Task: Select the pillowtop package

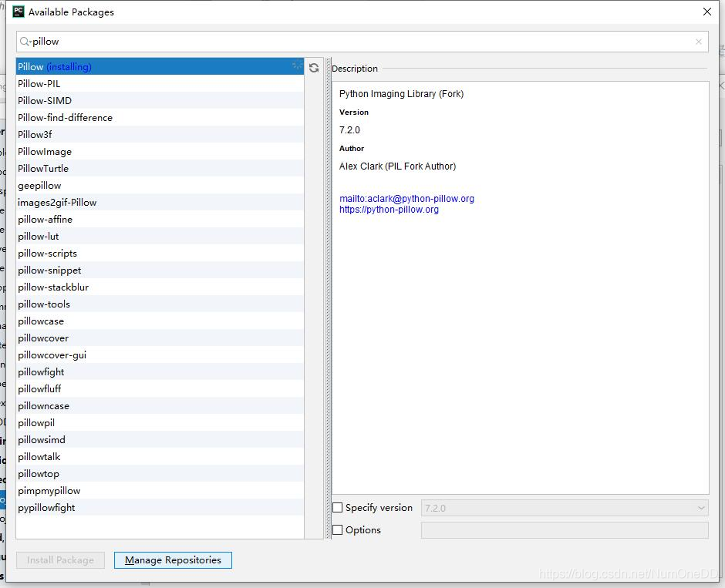Action: (160, 474)
